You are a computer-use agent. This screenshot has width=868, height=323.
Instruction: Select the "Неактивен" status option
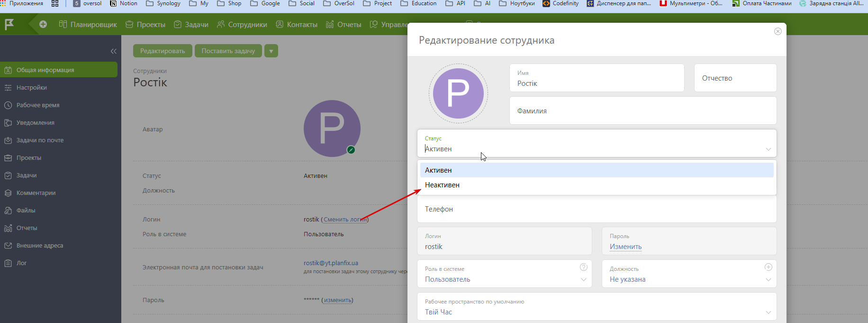442,185
